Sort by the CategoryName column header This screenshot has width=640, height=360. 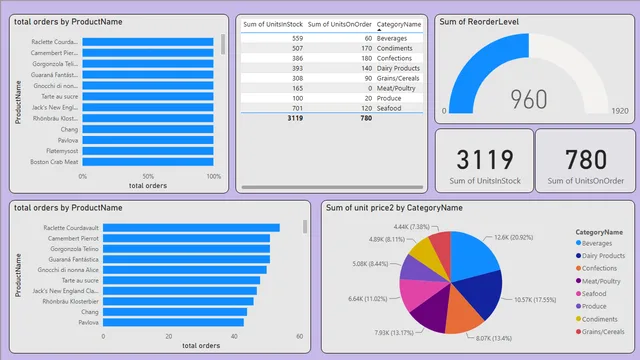click(399, 24)
